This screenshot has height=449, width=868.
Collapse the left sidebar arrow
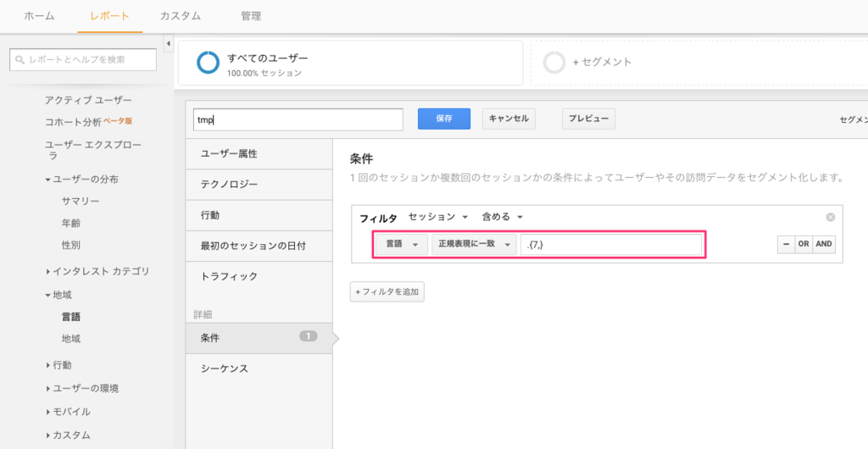tap(169, 43)
